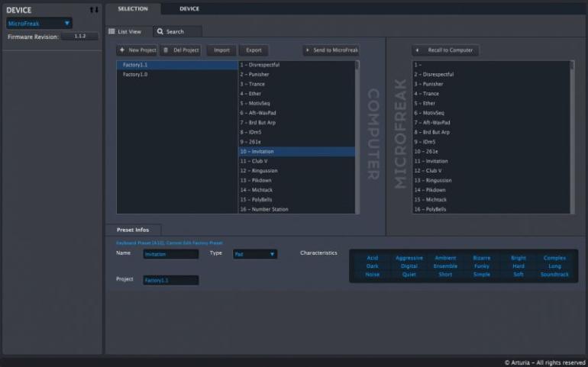Select '7 – Brd But Arp' in Computer list
The width and height of the screenshot is (588, 367).
(296, 123)
